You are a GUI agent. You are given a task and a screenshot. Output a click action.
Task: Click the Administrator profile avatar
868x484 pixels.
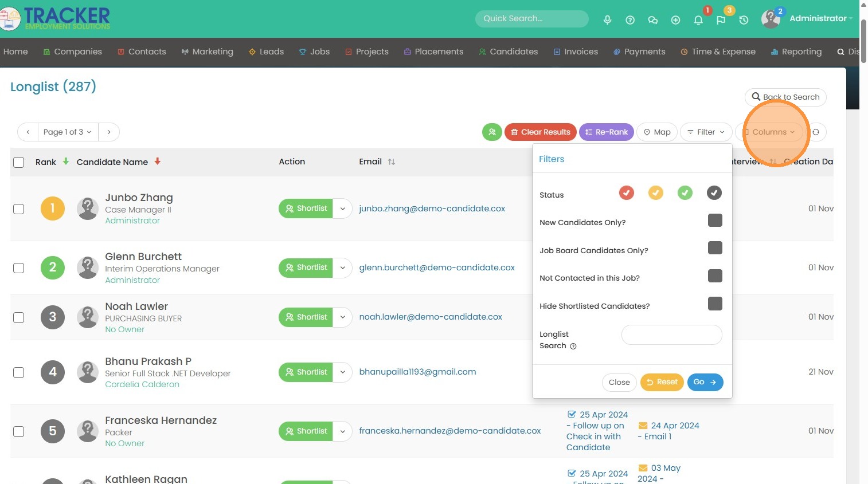771,19
